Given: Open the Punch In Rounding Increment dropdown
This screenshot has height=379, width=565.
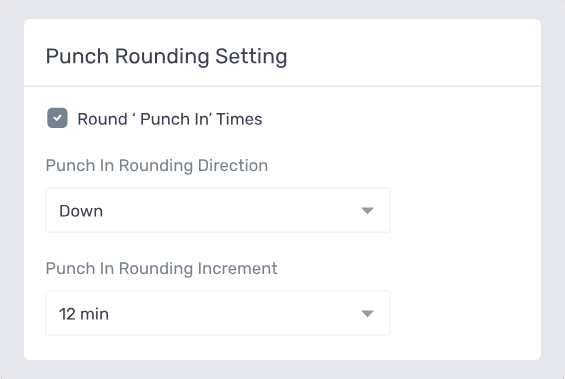Looking at the screenshot, I should (218, 313).
